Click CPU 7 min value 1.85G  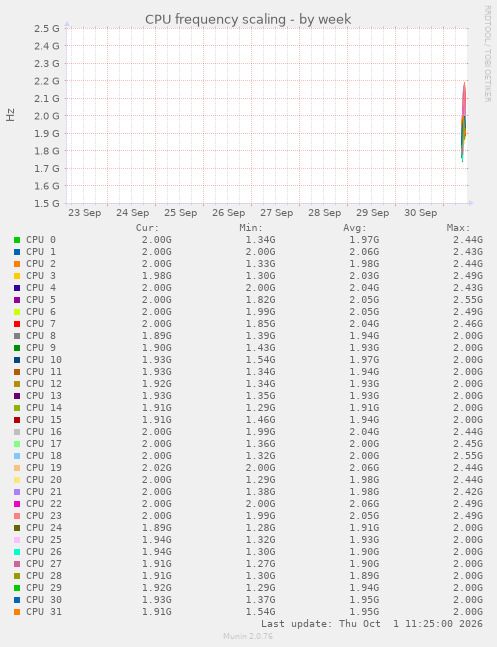pyautogui.click(x=260, y=324)
